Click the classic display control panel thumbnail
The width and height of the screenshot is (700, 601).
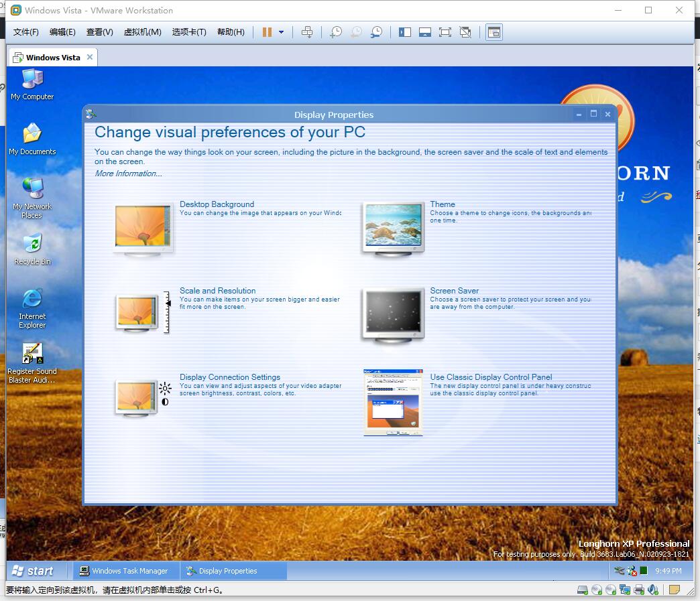(x=393, y=403)
